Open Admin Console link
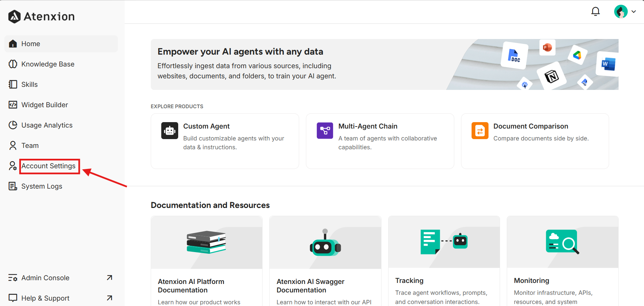Image resolution: width=644 pixels, height=306 pixels. tap(45, 278)
